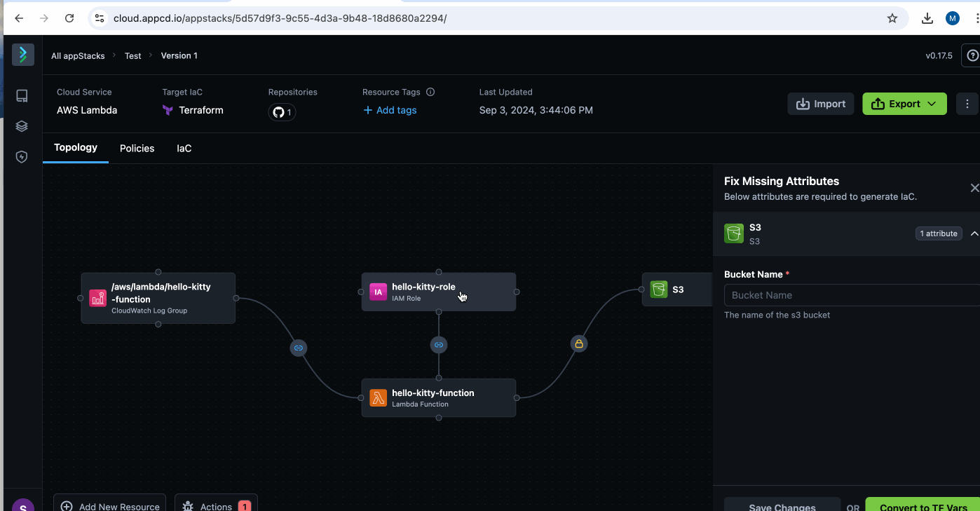Click the Last Updated timestamp
Viewport: 980px width, 511px height.
click(536, 110)
